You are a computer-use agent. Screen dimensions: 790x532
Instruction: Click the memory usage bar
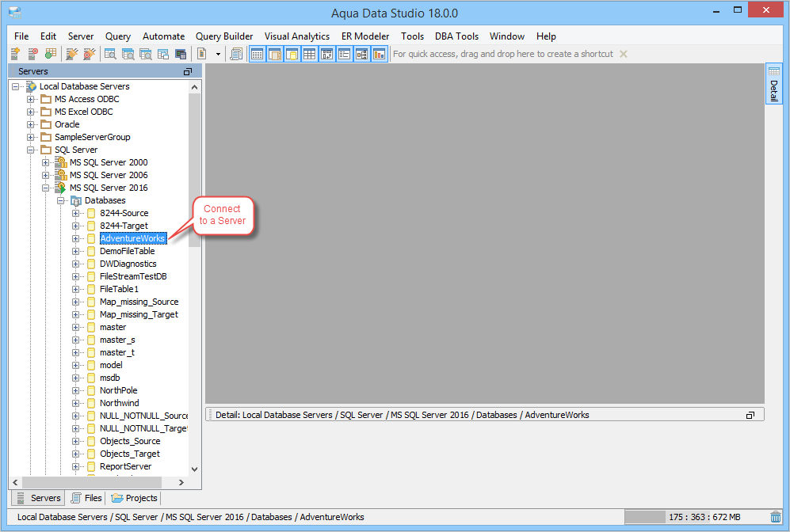[x=695, y=517]
